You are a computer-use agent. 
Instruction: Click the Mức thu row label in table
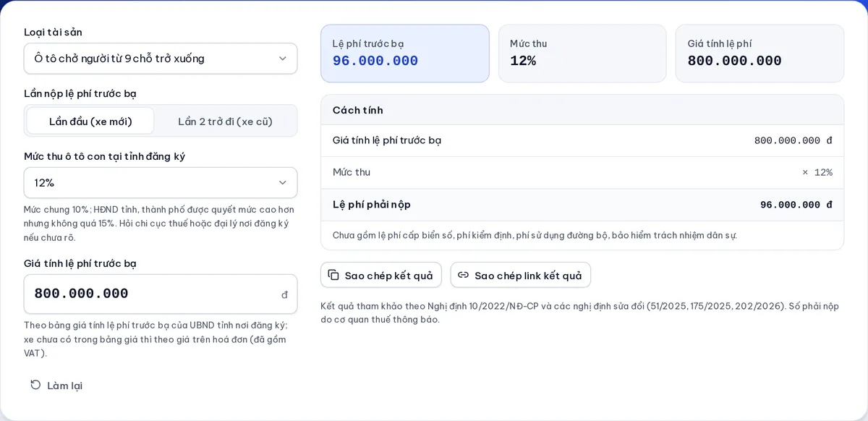click(352, 172)
